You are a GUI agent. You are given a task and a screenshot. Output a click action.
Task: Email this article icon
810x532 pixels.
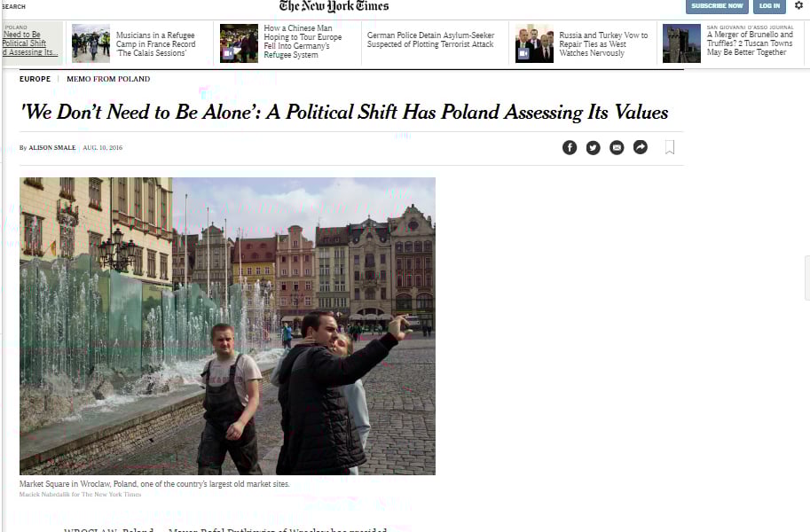tap(617, 148)
